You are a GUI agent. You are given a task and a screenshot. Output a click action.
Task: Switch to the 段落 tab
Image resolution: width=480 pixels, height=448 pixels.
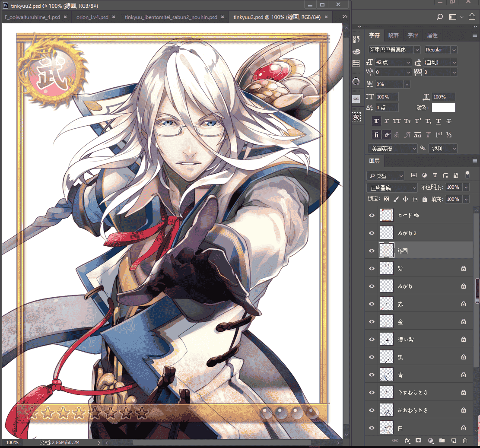(393, 35)
